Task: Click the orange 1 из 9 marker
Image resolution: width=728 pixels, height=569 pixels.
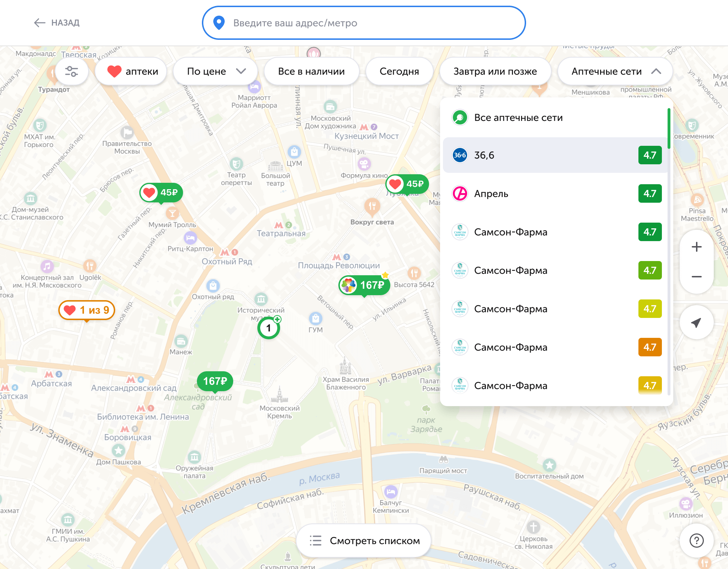Action: (x=87, y=310)
